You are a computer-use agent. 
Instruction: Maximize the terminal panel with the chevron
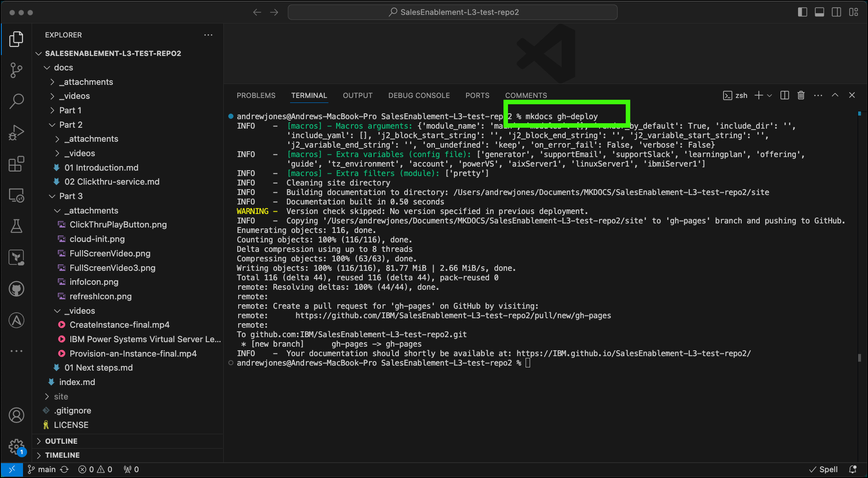pos(835,95)
